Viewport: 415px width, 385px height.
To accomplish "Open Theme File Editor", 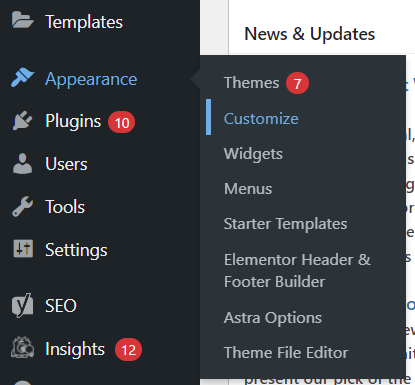I will point(286,353).
